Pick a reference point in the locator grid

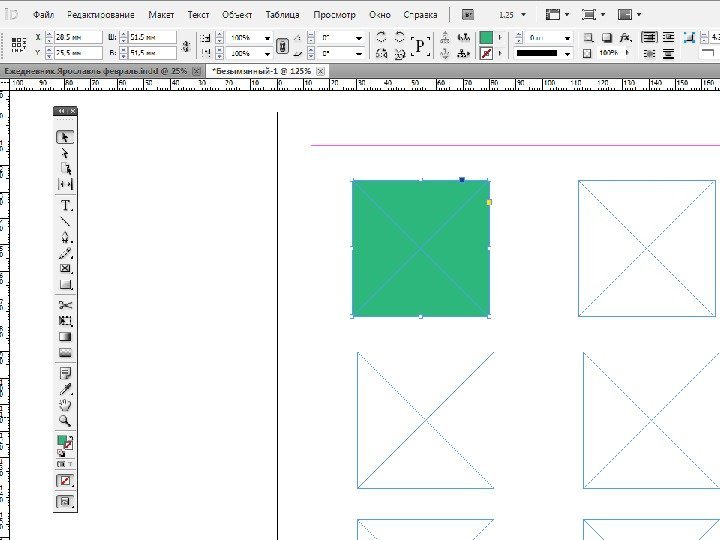pyautogui.click(x=18, y=45)
